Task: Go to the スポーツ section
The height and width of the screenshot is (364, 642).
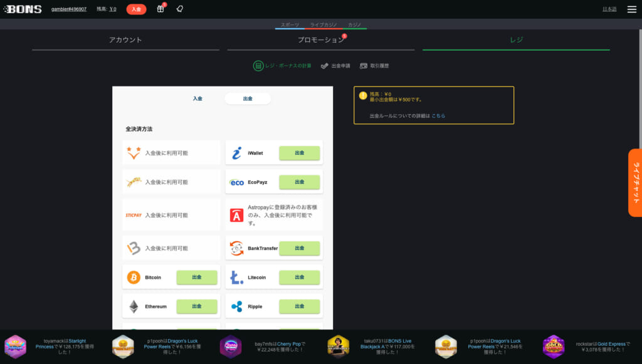Action: click(x=290, y=24)
